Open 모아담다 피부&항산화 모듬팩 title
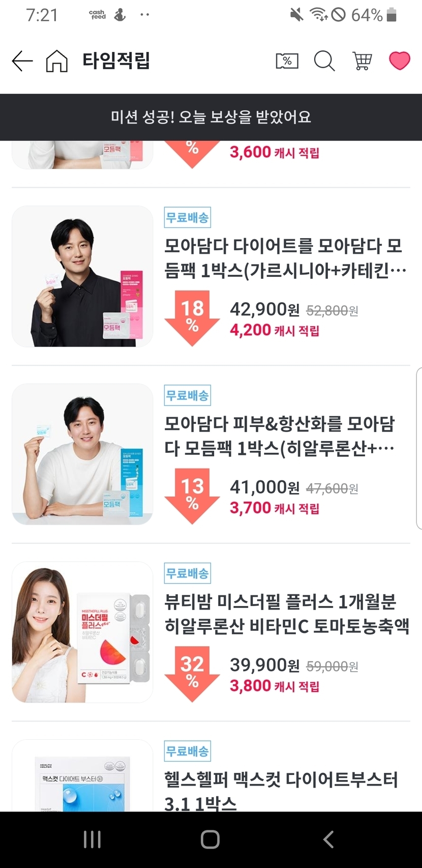Viewport: 422px width, 868px height. pyautogui.click(x=280, y=436)
